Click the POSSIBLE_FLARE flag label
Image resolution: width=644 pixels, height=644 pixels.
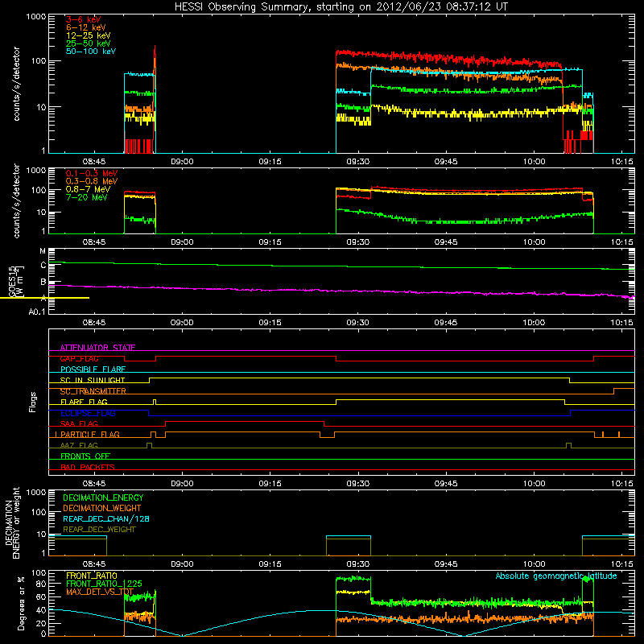tap(93, 369)
